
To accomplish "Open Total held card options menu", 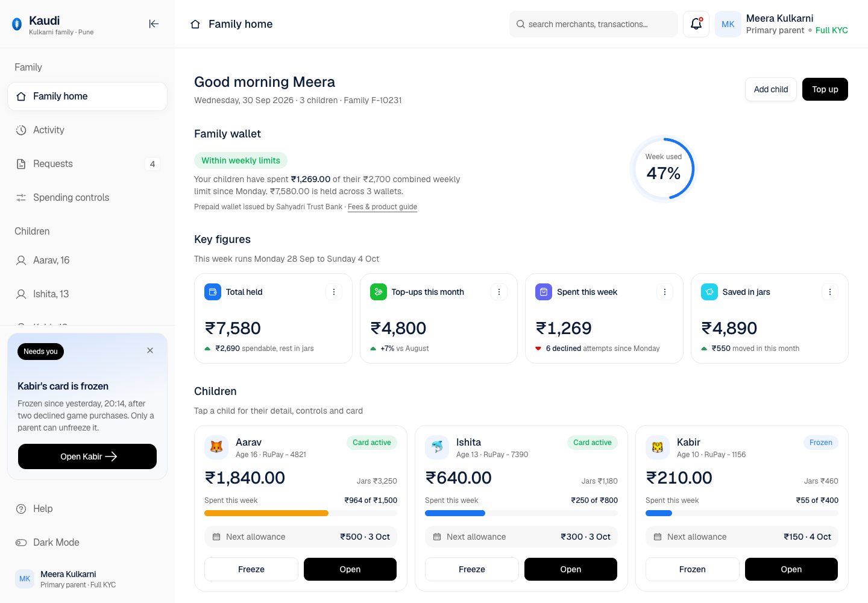I will coord(334,292).
